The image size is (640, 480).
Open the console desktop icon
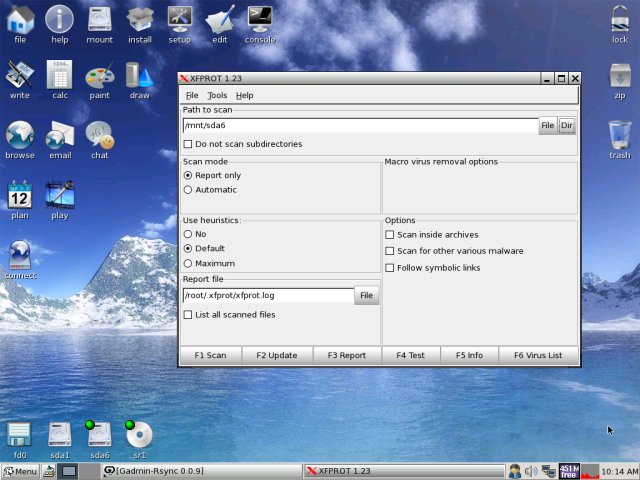coord(260,20)
